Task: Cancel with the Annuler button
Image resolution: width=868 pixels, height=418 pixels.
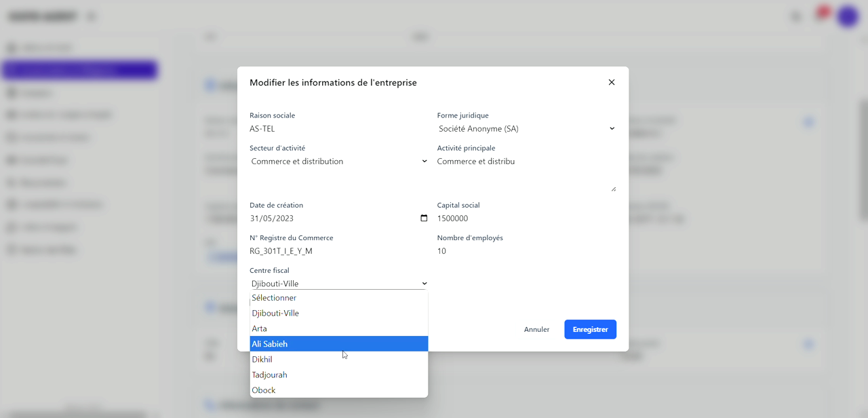Action: tap(536, 329)
